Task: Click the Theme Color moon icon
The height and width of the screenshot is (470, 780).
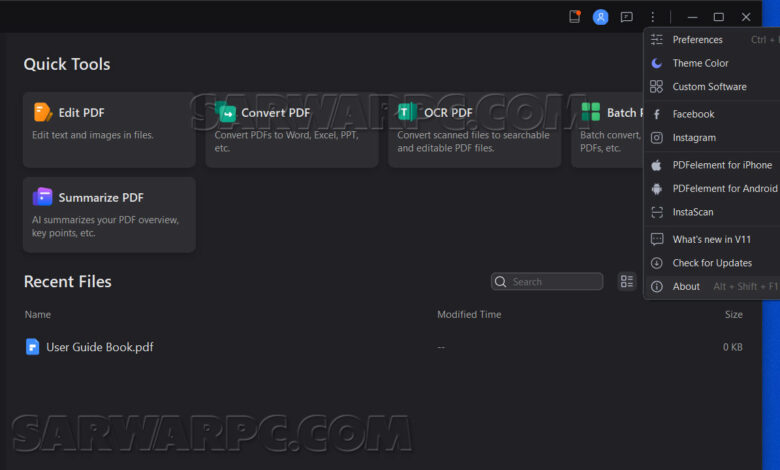Action: tap(657, 63)
